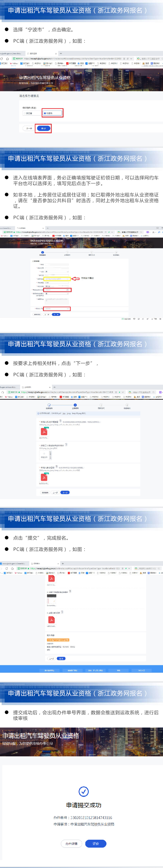Click blue 下一步 on the upload materials page
The image size is (163, 868).
pos(65,492)
